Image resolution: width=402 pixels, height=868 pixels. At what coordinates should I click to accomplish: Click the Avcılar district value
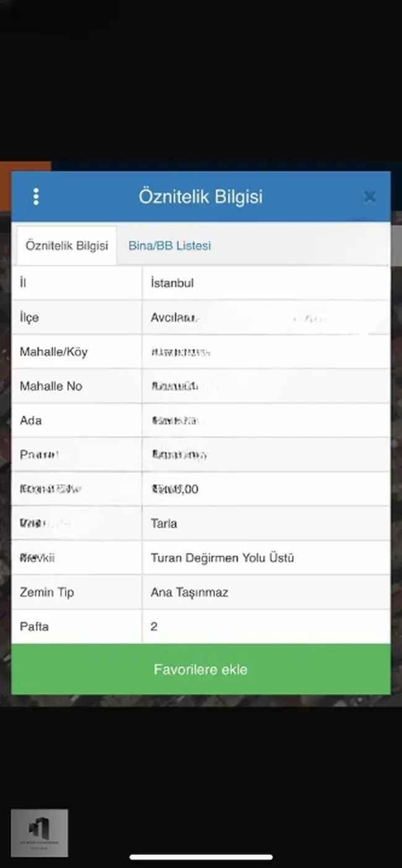[174, 318]
